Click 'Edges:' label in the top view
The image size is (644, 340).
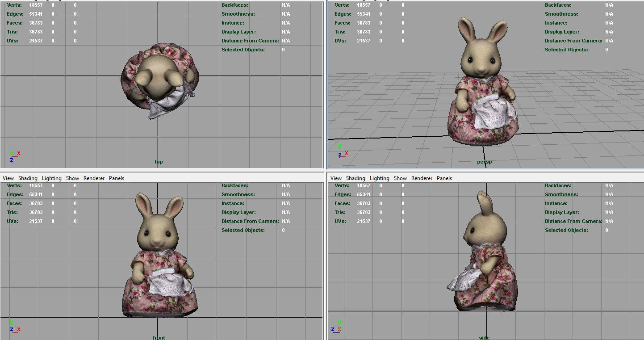pos(15,14)
